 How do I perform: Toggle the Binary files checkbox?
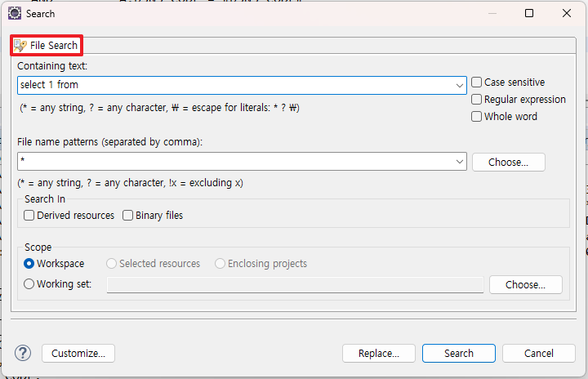coord(128,216)
